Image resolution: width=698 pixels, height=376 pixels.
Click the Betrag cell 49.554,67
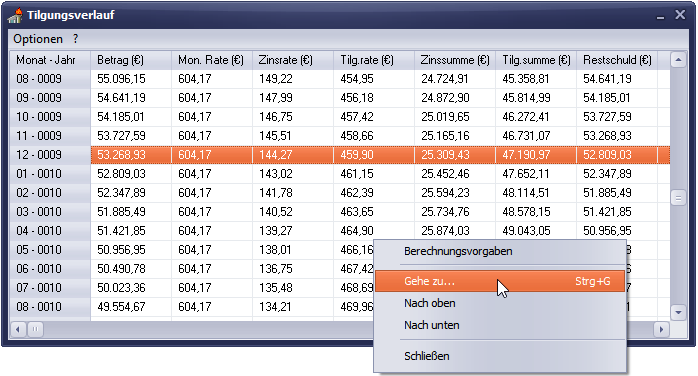pyautogui.click(x=131, y=307)
